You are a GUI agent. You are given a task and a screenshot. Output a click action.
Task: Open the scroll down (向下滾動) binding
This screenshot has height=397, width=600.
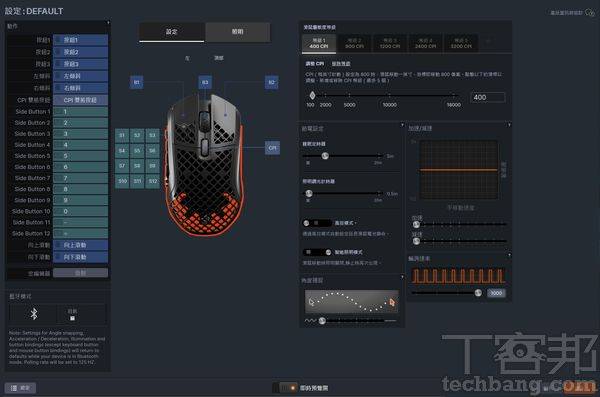[x=80, y=257]
